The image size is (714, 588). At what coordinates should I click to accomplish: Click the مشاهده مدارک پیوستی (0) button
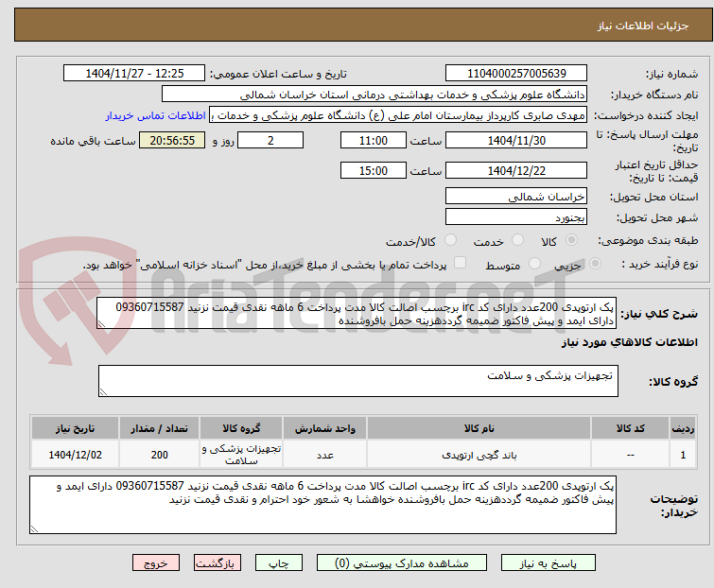pyautogui.click(x=402, y=563)
